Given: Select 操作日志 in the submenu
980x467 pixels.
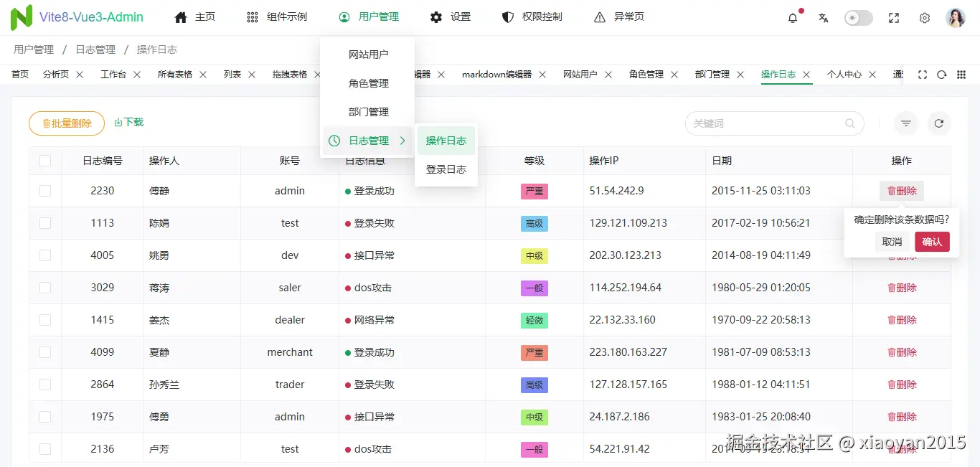Looking at the screenshot, I should (x=446, y=141).
